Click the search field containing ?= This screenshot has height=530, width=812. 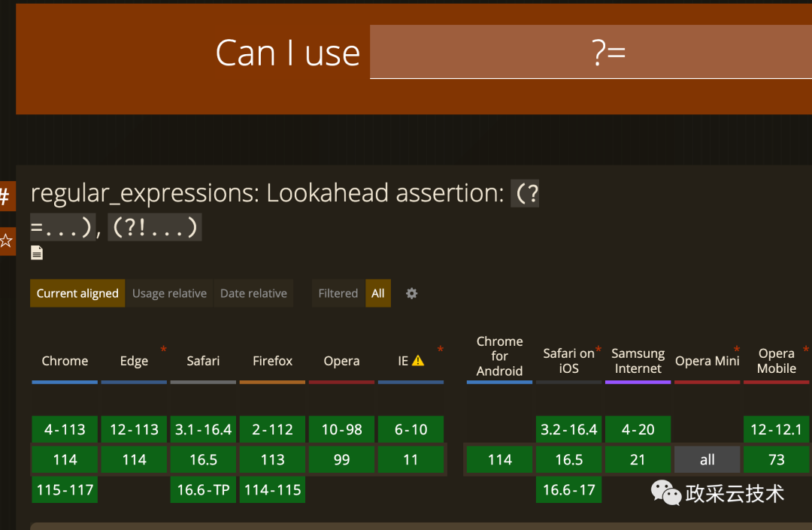590,53
